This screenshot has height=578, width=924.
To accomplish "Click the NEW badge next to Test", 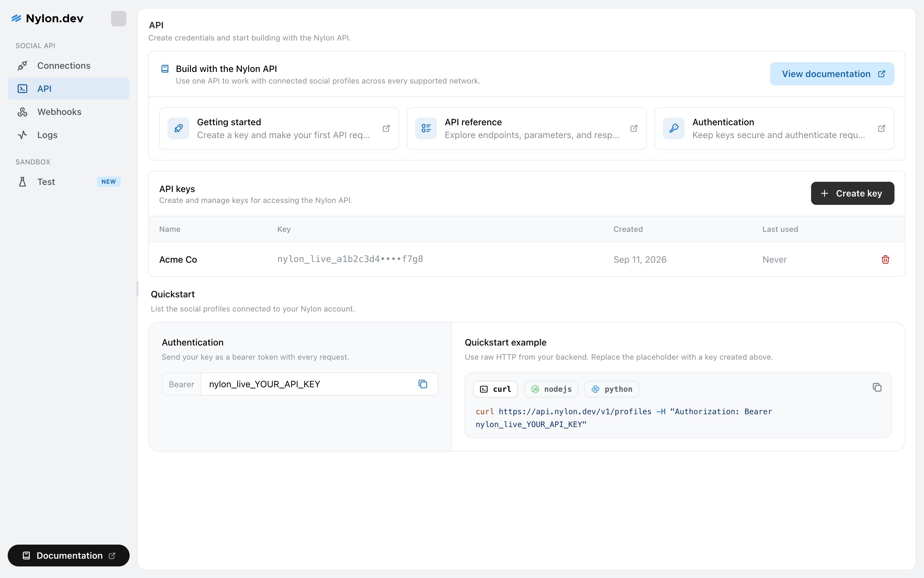I will point(108,181).
